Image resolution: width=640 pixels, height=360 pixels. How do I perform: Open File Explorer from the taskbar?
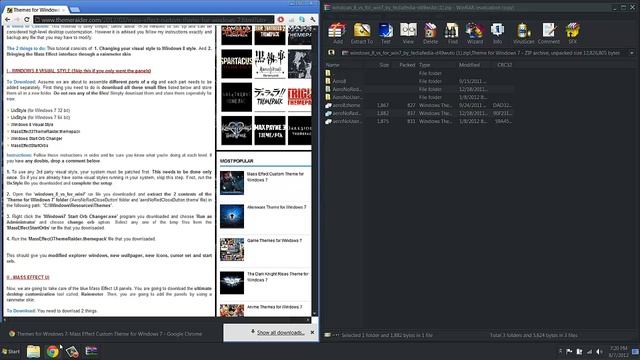coord(33,351)
